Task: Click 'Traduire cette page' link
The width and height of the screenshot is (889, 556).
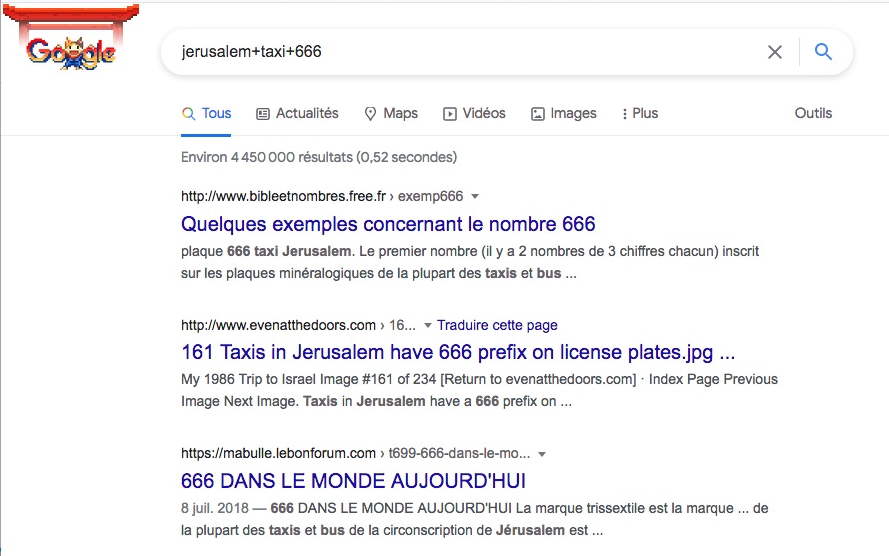Action: (x=497, y=325)
